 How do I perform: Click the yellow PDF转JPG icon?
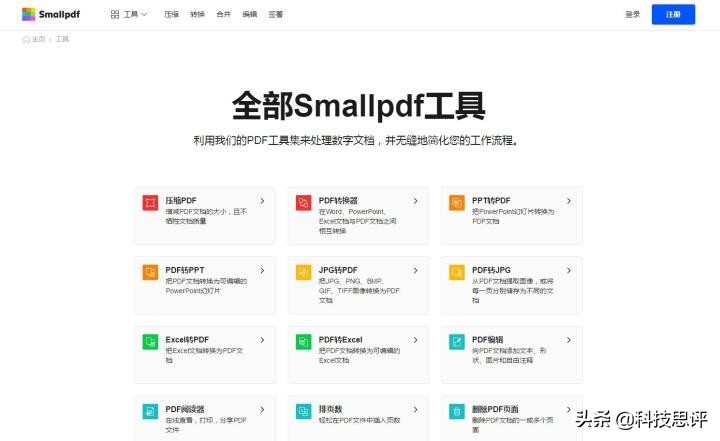coord(457,272)
